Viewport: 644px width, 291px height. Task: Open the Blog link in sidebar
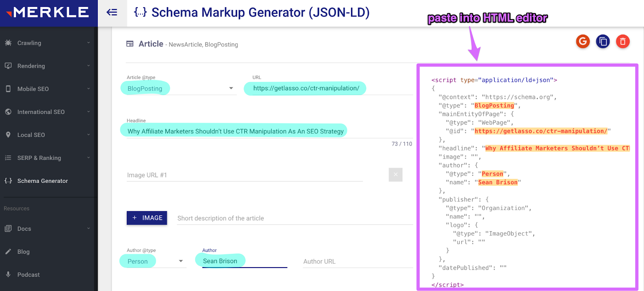[x=49, y=252]
